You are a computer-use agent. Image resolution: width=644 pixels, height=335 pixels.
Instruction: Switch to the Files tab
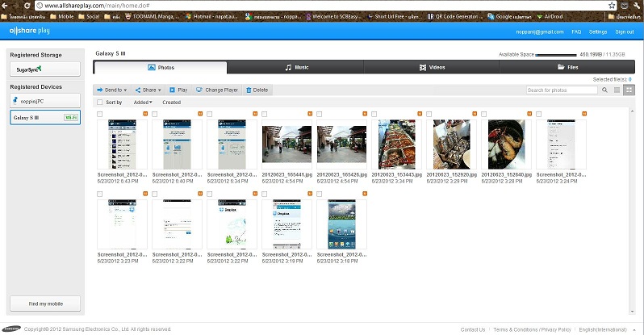coord(567,67)
